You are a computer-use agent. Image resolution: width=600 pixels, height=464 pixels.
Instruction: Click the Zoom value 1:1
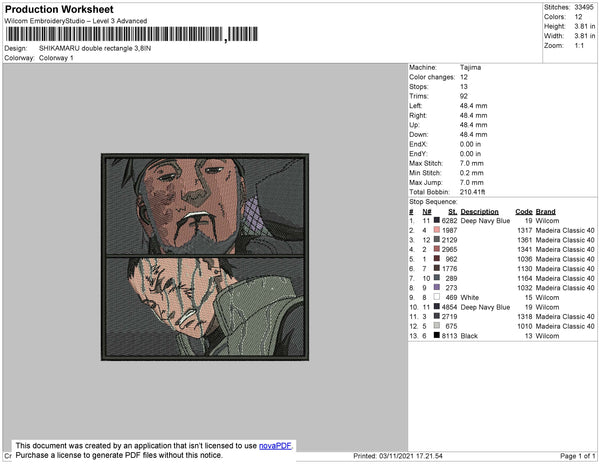(x=579, y=46)
